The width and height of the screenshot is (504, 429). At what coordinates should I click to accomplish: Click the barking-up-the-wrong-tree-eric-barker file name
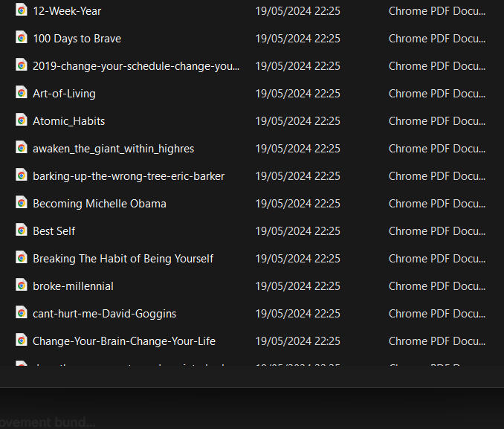point(129,176)
